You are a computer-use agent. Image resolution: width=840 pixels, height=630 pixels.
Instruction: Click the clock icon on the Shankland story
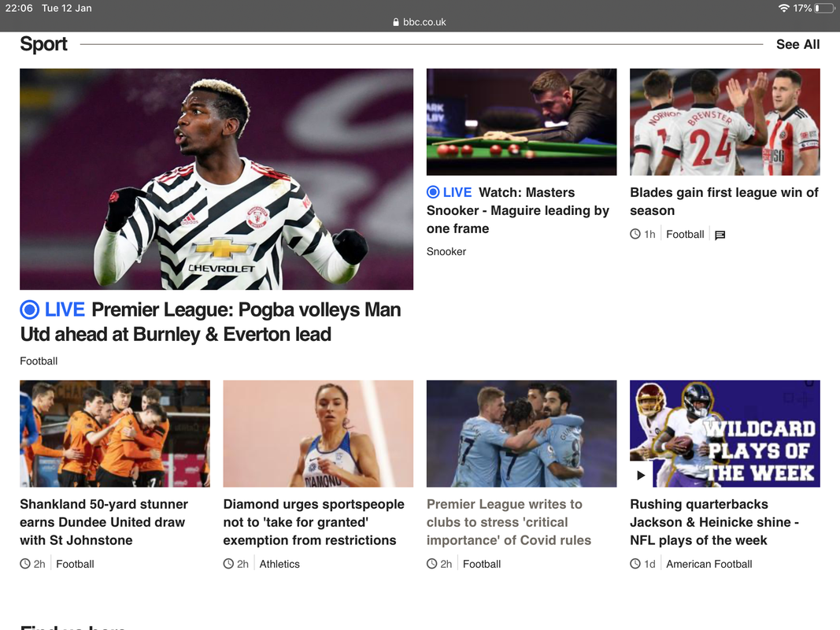click(25, 564)
